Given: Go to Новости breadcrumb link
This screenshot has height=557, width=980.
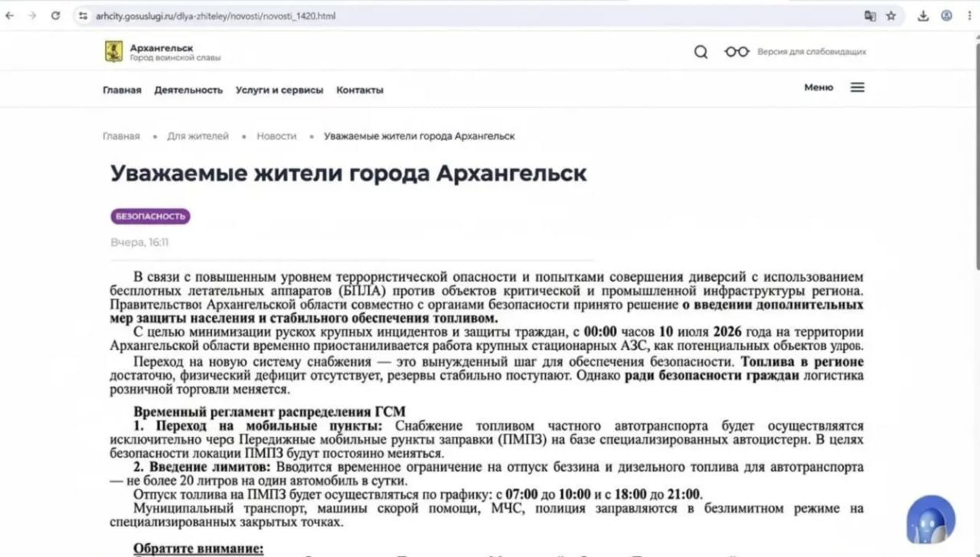Looking at the screenshot, I should pyautogui.click(x=276, y=136).
